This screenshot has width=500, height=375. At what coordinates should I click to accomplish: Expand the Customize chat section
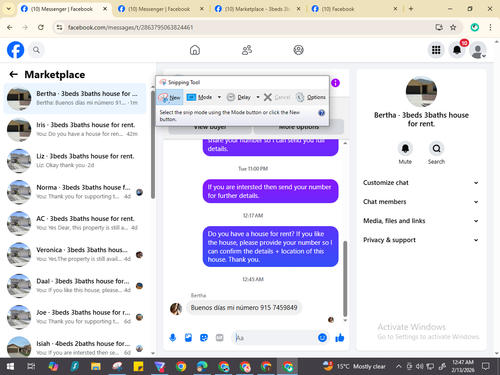click(x=421, y=183)
